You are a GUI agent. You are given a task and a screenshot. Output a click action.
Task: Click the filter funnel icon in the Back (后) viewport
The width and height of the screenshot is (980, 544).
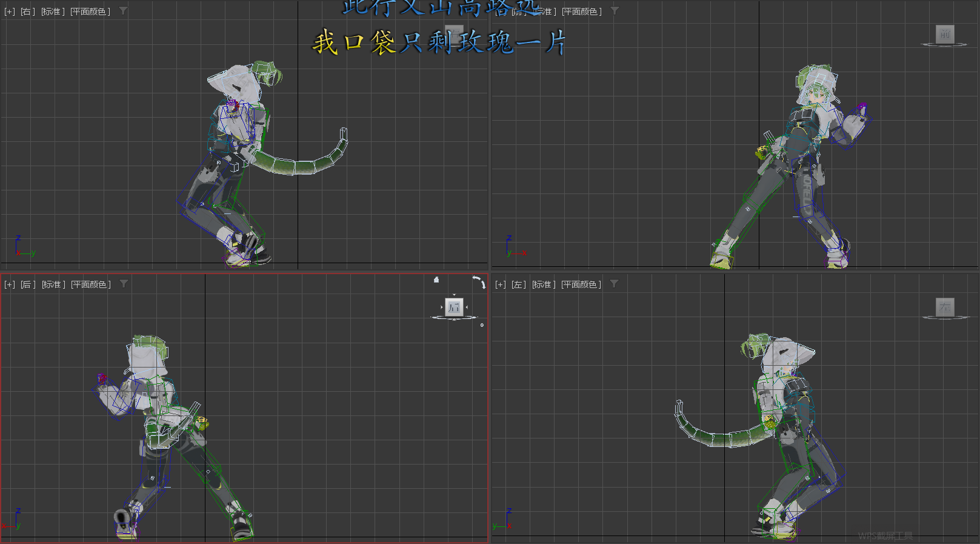coord(124,284)
